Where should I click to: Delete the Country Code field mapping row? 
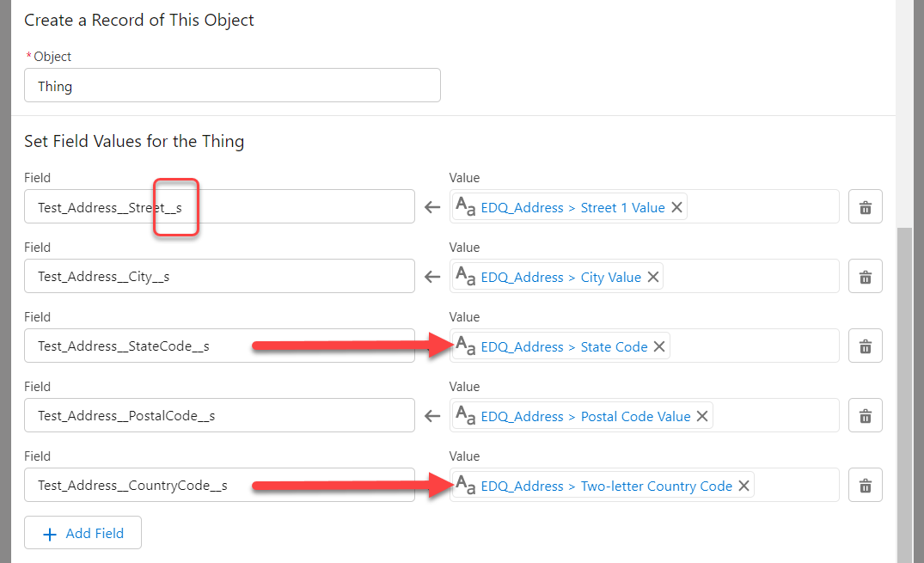click(x=865, y=485)
